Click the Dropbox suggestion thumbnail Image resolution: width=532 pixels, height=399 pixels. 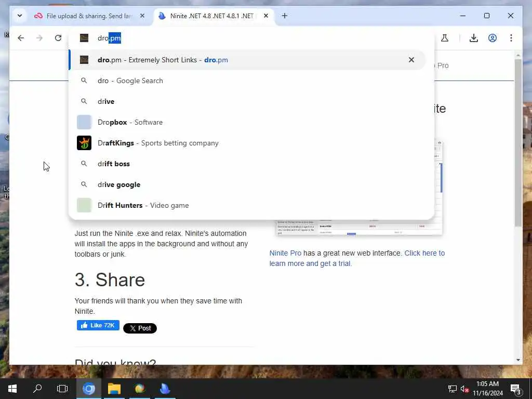click(84, 122)
